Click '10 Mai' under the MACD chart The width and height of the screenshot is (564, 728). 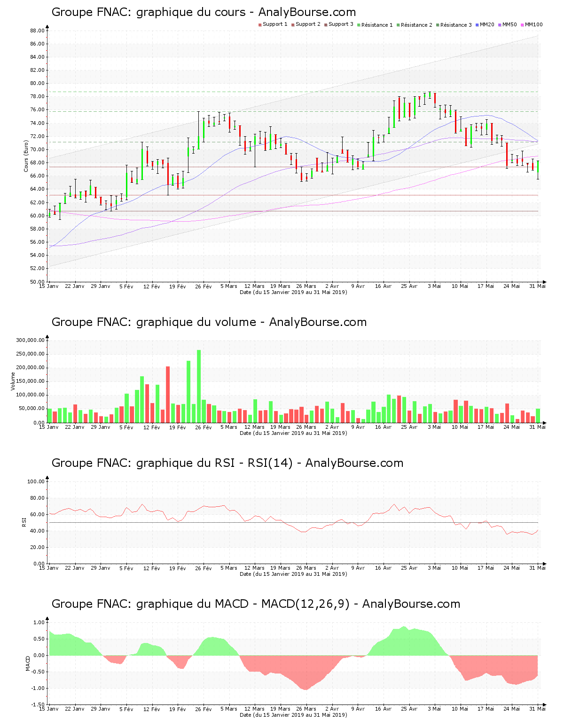[x=460, y=709]
